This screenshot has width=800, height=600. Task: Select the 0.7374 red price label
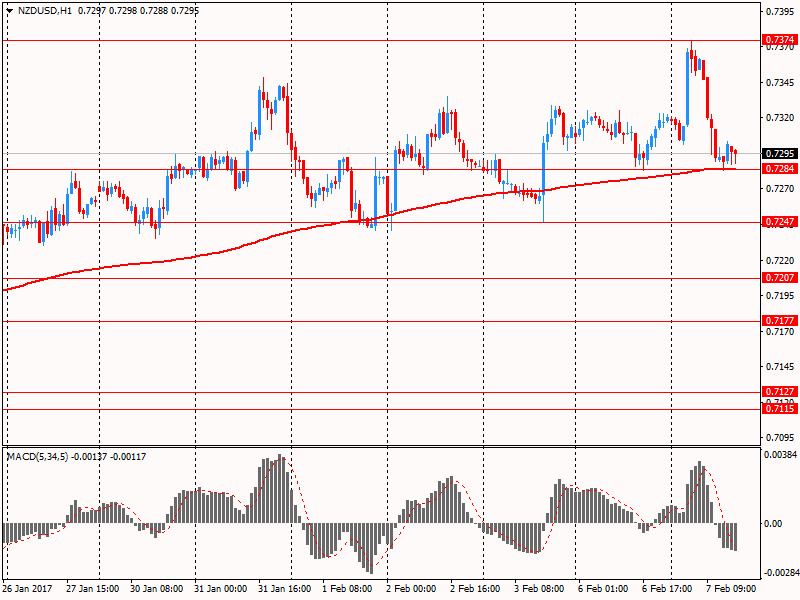[x=779, y=41]
